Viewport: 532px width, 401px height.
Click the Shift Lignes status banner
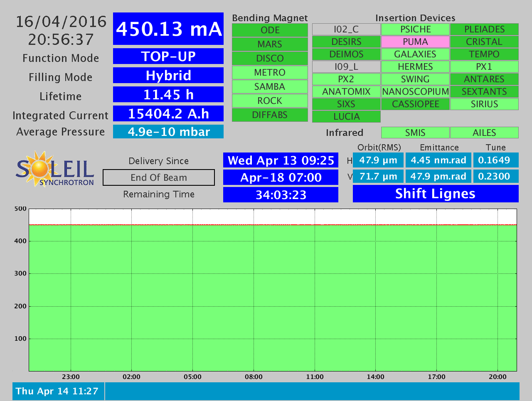point(436,194)
